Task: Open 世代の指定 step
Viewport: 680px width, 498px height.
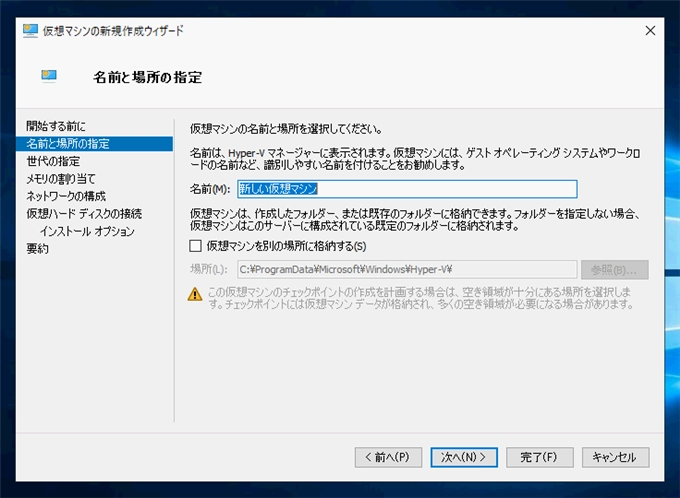Action: click(x=53, y=161)
